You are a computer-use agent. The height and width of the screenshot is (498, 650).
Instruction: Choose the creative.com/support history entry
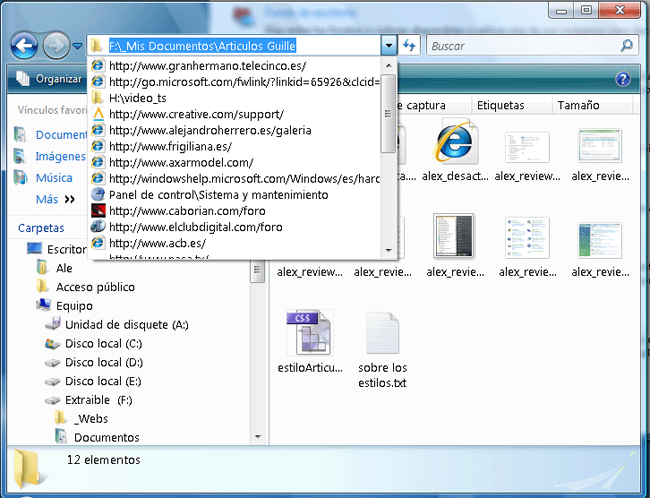[x=235, y=114]
